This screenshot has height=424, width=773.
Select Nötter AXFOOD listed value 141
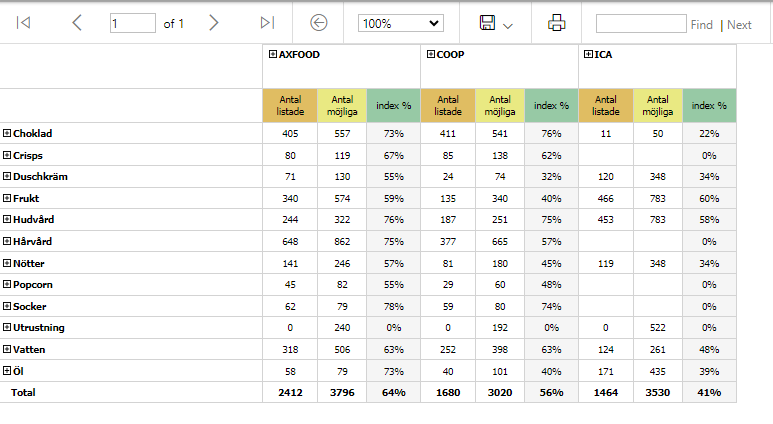click(x=290, y=263)
